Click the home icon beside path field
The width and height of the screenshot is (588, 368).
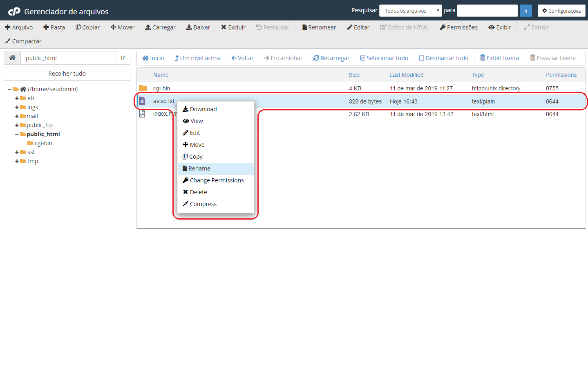tap(12, 58)
